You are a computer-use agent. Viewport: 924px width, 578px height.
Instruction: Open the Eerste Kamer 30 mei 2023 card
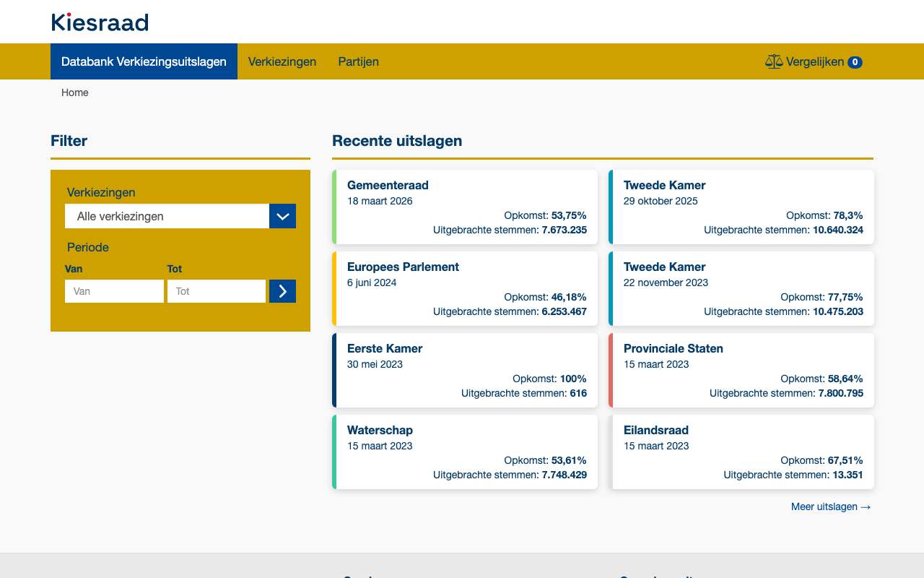[465, 370]
